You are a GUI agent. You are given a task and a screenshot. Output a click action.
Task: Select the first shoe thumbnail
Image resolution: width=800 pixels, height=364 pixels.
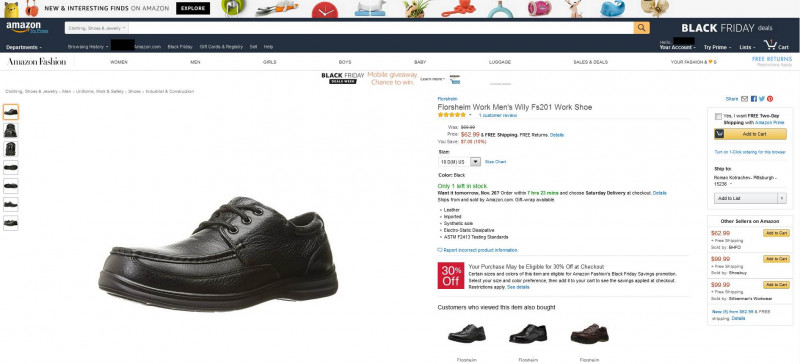pos(11,112)
